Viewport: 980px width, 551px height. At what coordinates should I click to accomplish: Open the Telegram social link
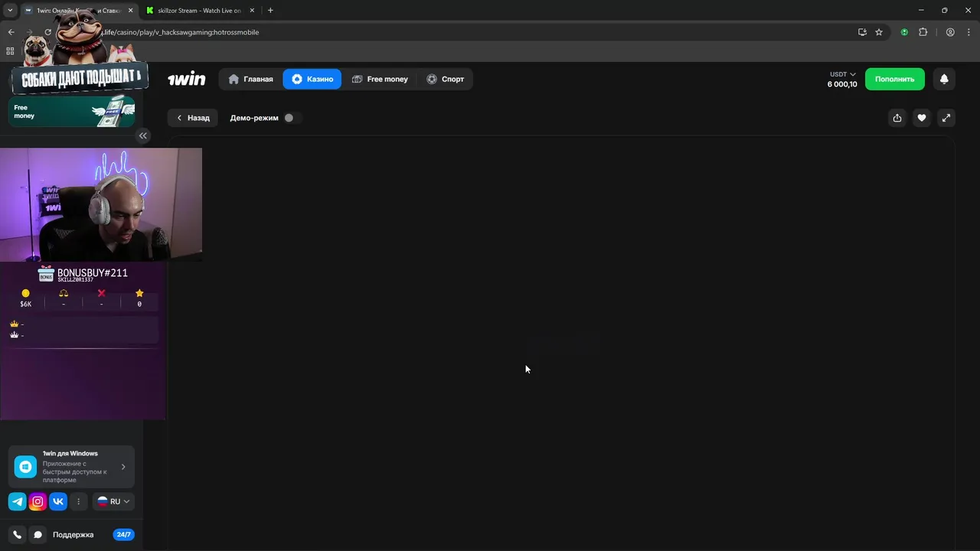tap(17, 502)
